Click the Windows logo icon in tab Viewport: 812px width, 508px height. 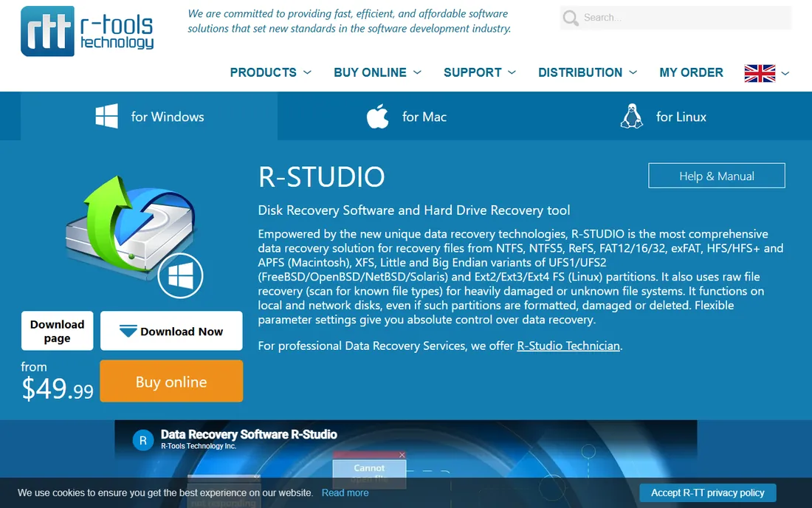tap(107, 116)
